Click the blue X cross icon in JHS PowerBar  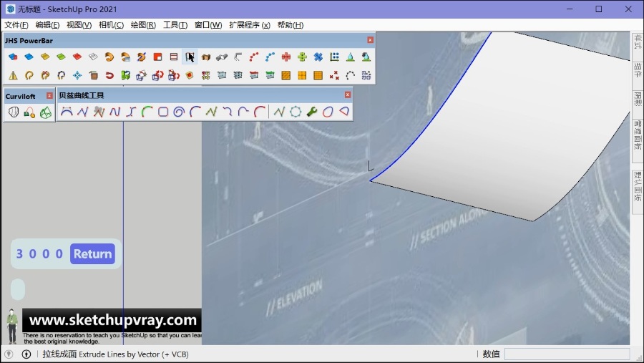click(x=318, y=57)
